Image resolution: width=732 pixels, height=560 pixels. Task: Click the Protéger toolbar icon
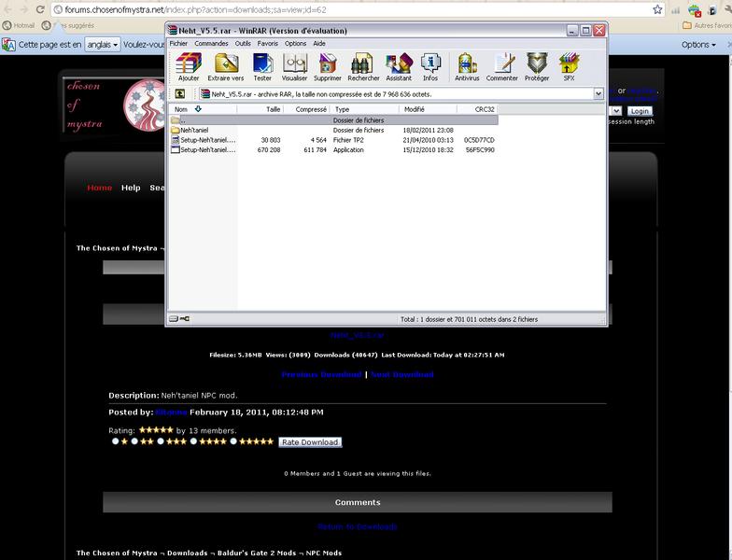(537, 67)
